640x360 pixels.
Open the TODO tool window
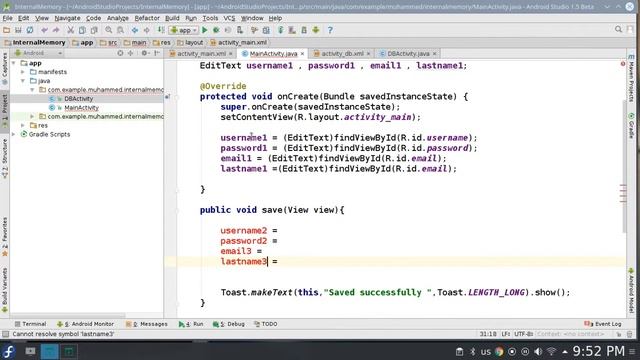pyautogui.click(x=266, y=324)
